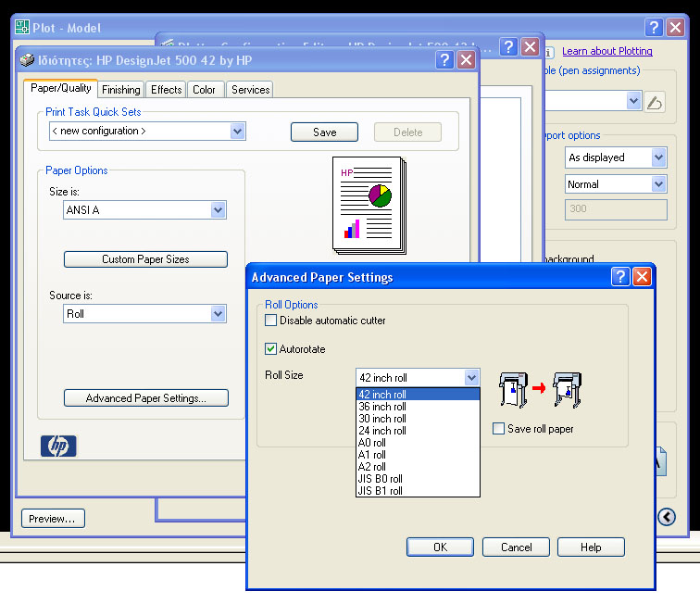Click the help icon in Plot - Model title bar
Screen dimensions: 700x604
coord(654,28)
